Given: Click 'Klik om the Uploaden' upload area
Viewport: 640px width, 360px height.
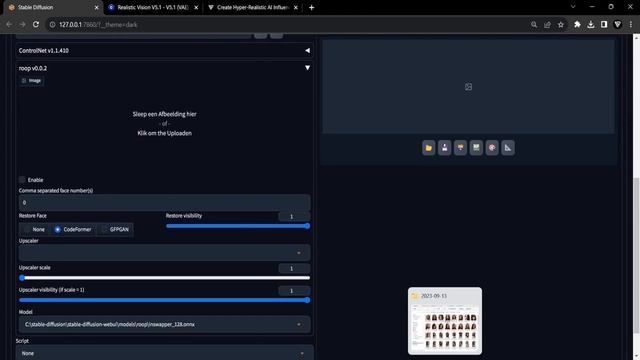Looking at the screenshot, I should 164,133.
